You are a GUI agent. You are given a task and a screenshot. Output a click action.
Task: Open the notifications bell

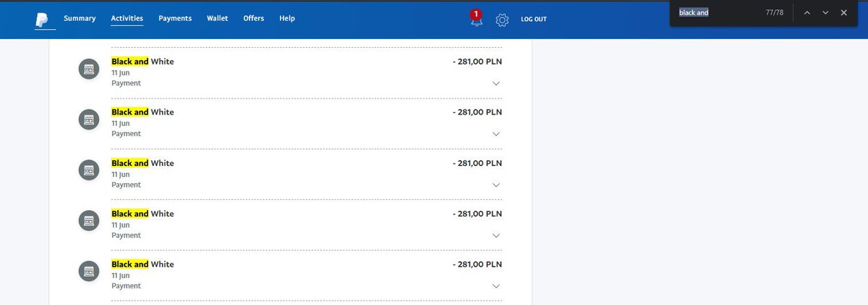coord(476,19)
